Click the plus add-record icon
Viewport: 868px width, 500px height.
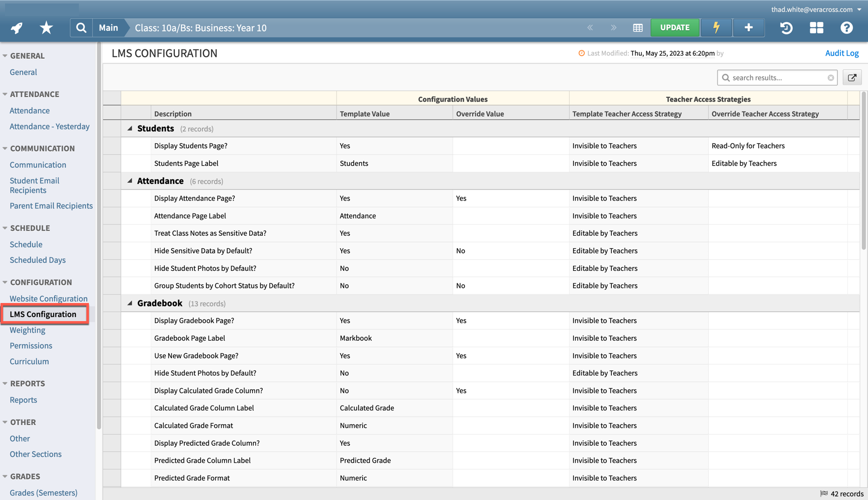748,28
